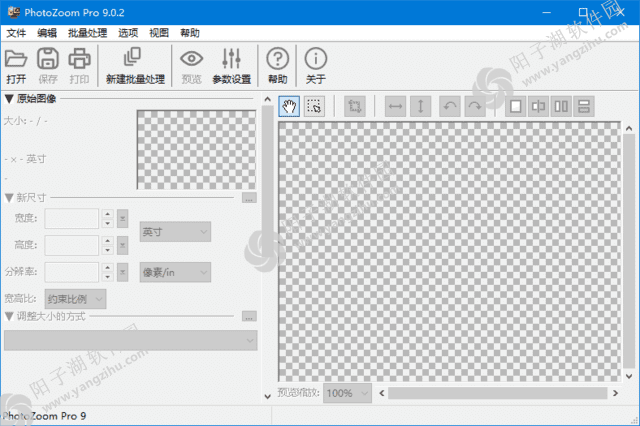Collapse the 原始图像 section

(x=9, y=99)
